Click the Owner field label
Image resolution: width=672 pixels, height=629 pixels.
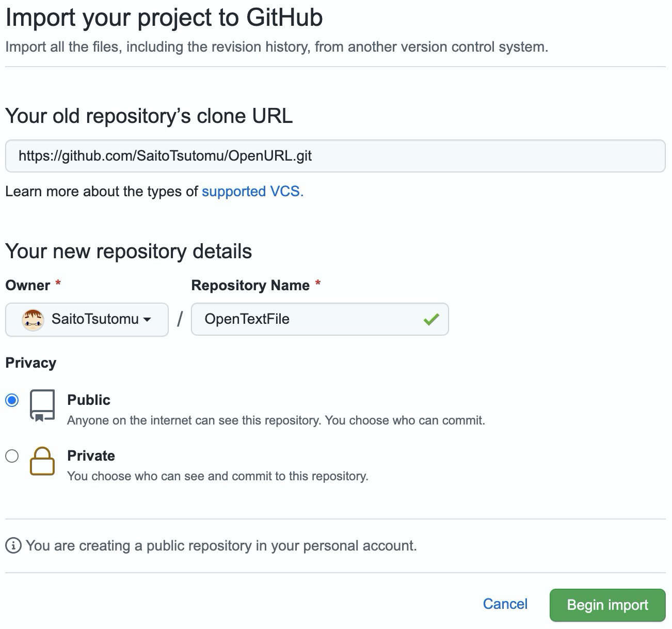tap(28, 286)
